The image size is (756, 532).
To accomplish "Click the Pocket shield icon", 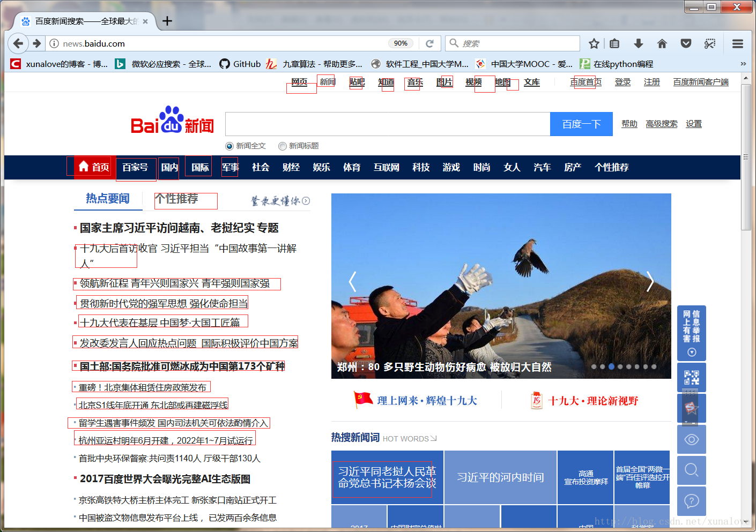I will [686, 43].
